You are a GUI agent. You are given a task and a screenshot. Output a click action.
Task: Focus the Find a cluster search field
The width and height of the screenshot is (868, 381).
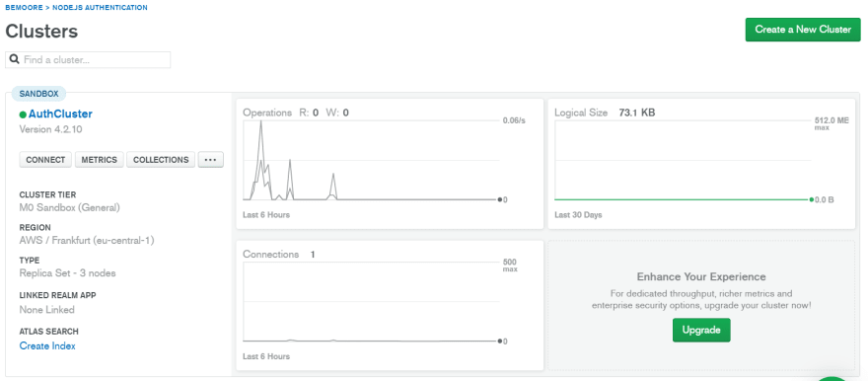[88, 60]
